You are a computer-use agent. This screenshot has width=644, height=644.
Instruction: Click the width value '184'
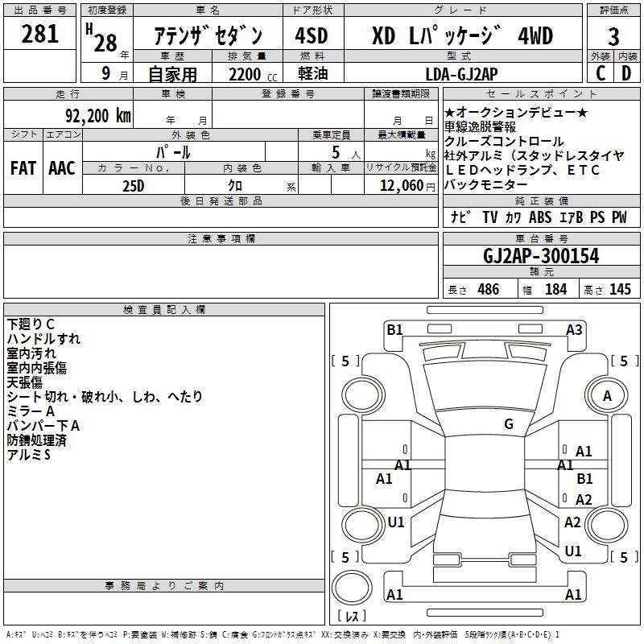(x=555, y=289)
